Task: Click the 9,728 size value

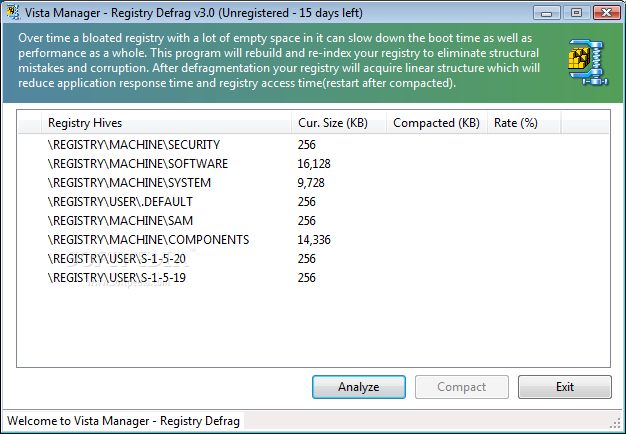Action: click(x=311, y=183)
